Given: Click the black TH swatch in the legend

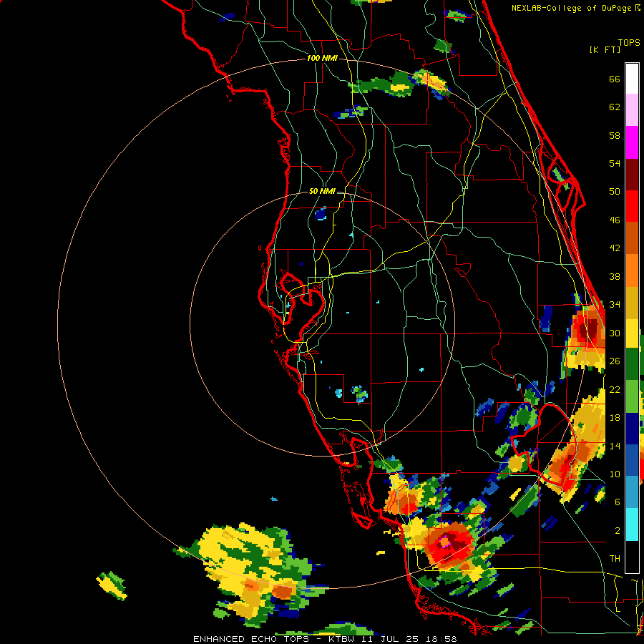Looking at the screenshot, I should tap(632, 557).
